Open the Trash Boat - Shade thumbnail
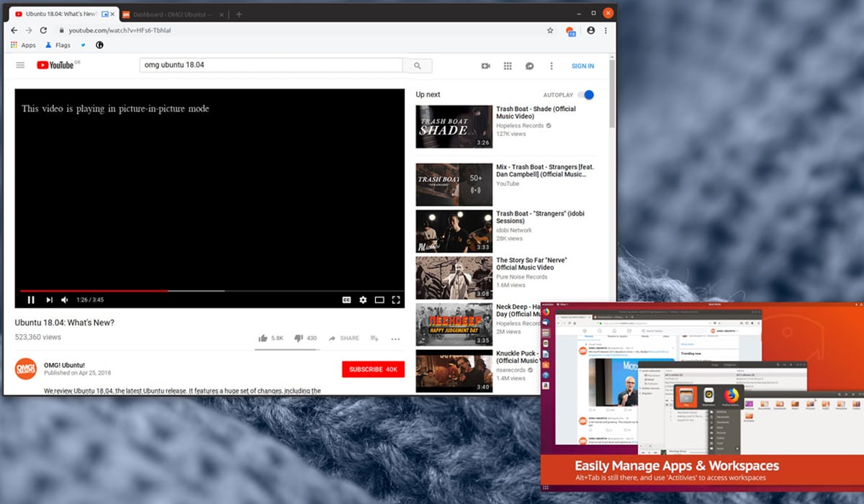 [454, 127]
